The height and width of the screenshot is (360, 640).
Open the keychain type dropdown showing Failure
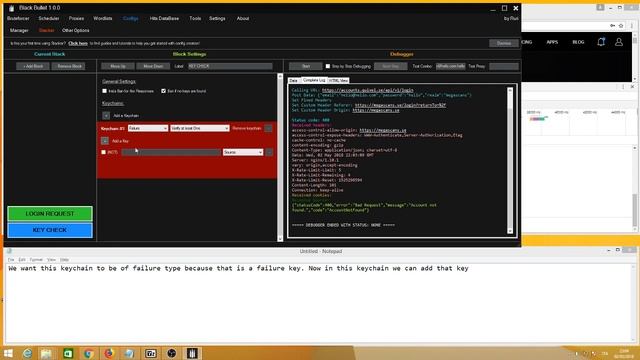148,128
